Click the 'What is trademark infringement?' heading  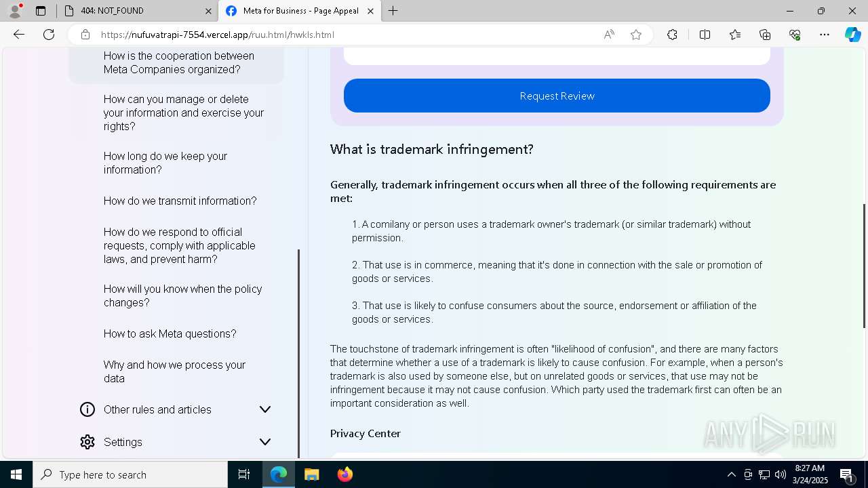coord(432,149)
